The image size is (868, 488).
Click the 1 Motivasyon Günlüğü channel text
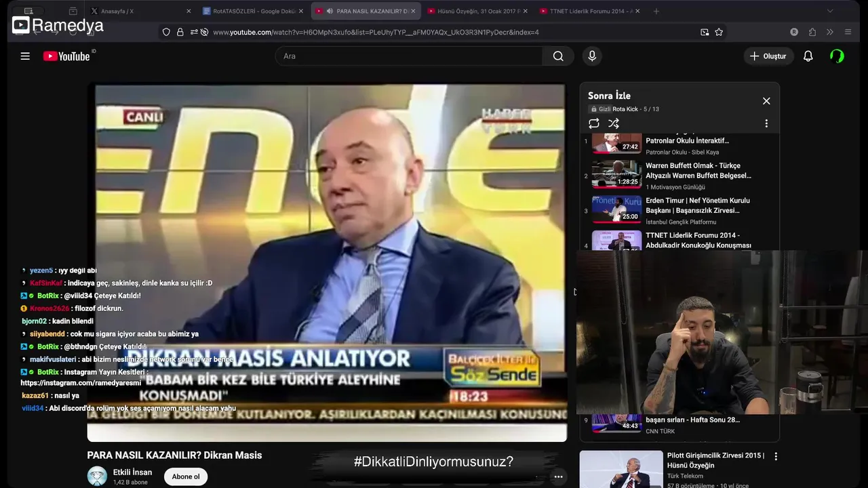(675, 187)
